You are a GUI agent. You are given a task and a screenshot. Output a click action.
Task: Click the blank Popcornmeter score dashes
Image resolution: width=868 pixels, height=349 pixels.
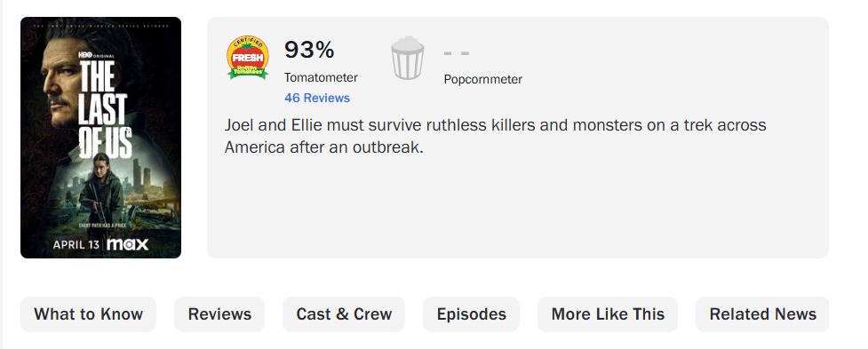point(457,53)
